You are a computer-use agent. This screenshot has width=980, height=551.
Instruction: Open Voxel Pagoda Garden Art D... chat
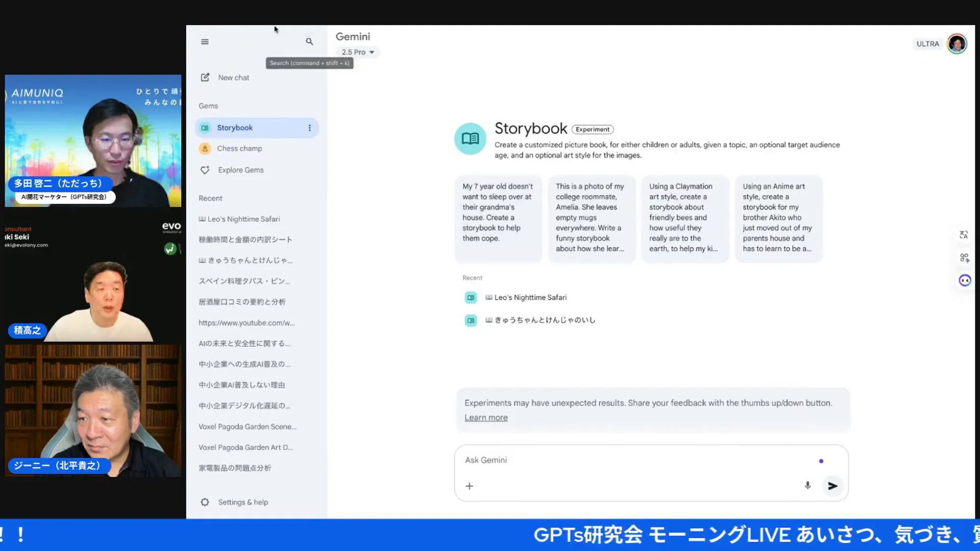click(246, 447)
